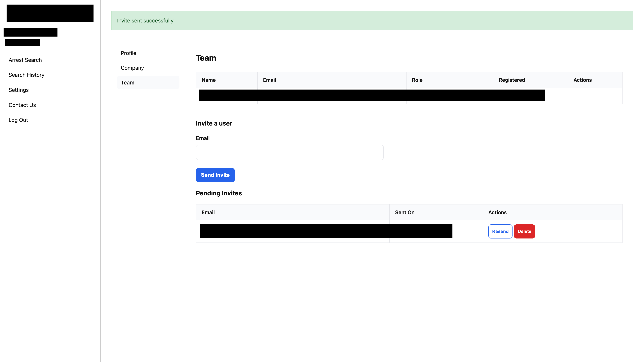The image size is (644, 362).
Task: Click the Invite sent successfully banner
Action: [372, 20]
